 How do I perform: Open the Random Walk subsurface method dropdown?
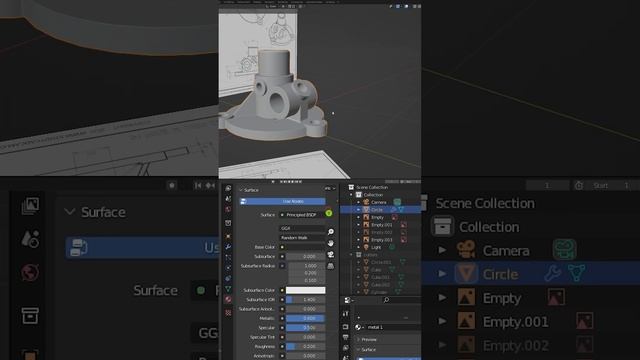[302, 238]
